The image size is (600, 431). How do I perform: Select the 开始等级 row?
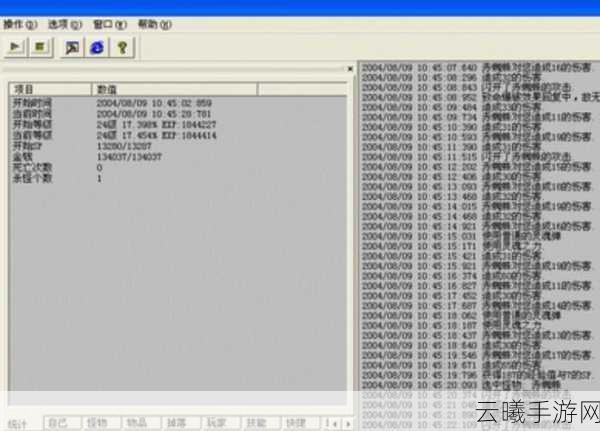coord(178,124)
